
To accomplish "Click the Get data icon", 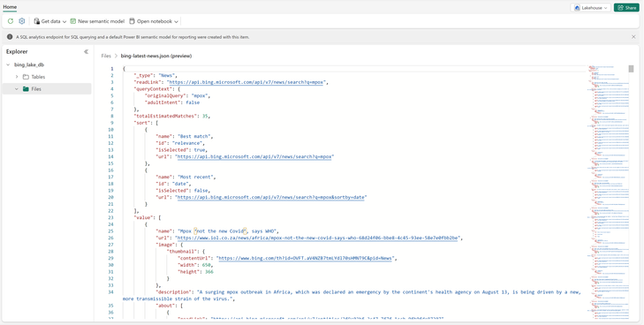I will (36, 21).
